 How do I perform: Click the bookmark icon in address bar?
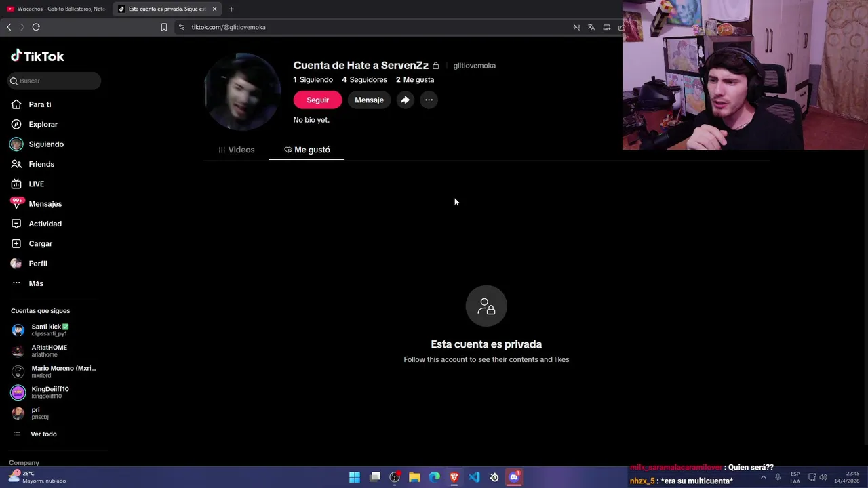pos(163,27)
